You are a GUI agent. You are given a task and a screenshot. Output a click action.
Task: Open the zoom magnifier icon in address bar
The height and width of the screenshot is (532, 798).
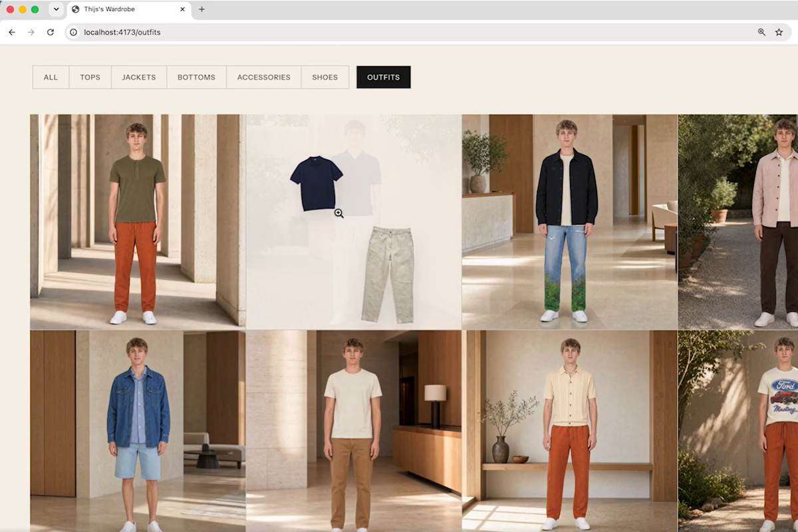tap(762, 32)
